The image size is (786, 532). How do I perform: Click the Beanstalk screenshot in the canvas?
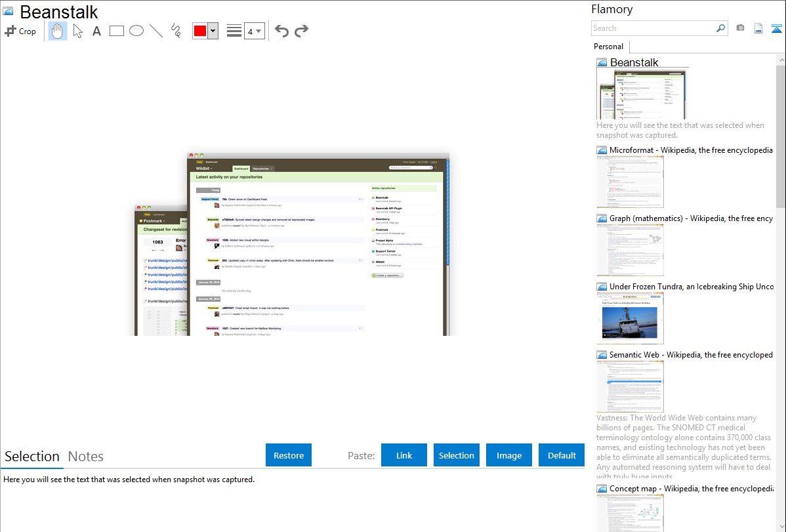click(x=292, y=244)
